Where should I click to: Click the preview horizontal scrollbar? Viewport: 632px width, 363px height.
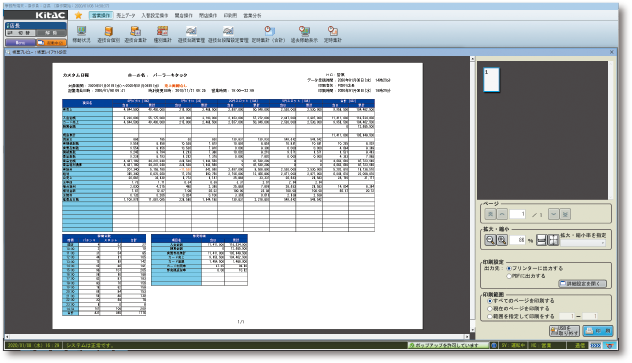pos(237,336)
